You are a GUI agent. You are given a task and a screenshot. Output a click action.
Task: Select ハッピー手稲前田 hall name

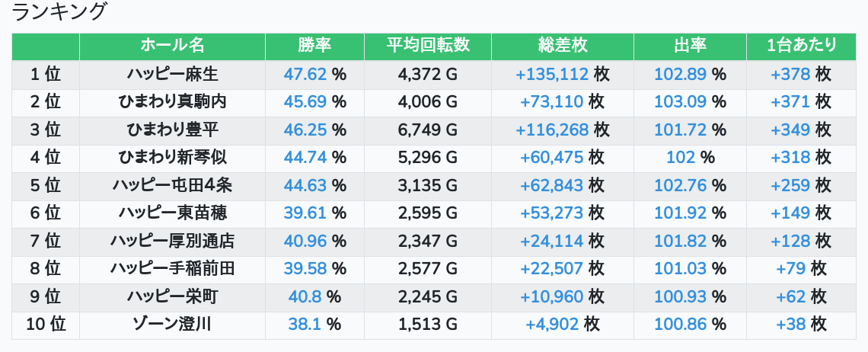(x=172, y=268)
